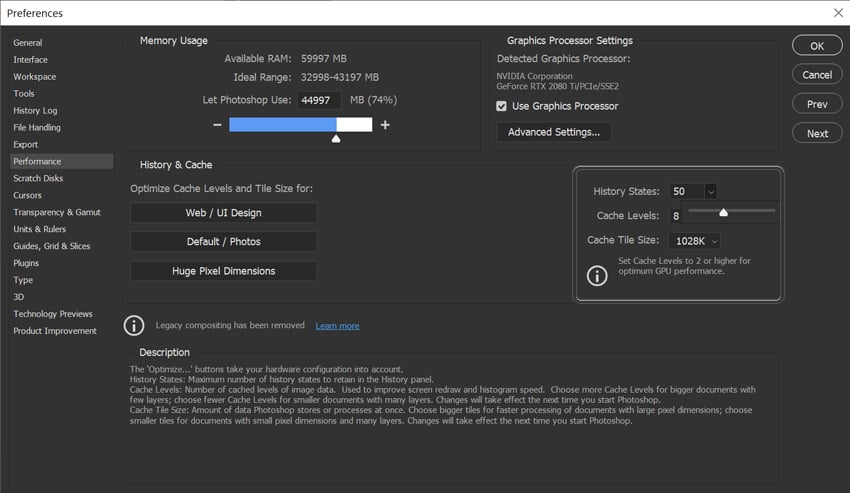Click the plus icon beside the memory slider
Viewport: 850px width, 493px height.
(x=385, y=125)
